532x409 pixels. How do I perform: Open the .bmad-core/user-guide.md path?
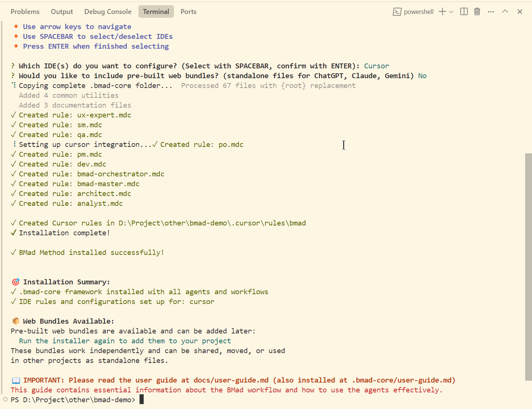click(402, 380)
